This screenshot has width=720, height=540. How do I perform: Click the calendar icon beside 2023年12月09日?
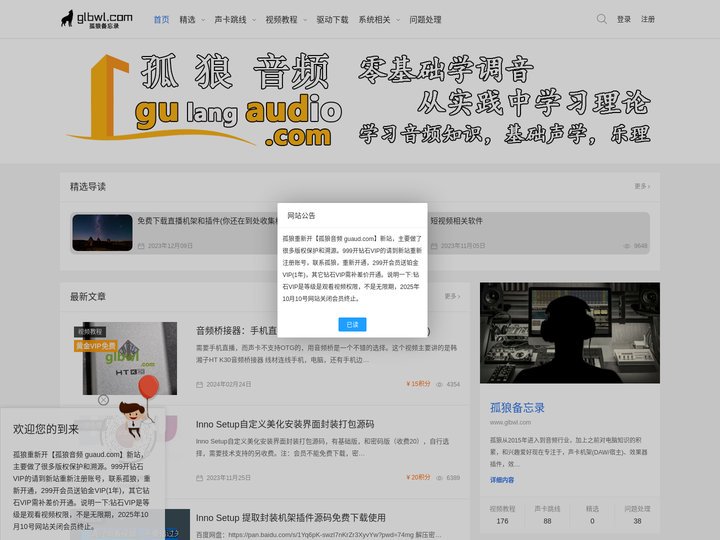(141, 246)
